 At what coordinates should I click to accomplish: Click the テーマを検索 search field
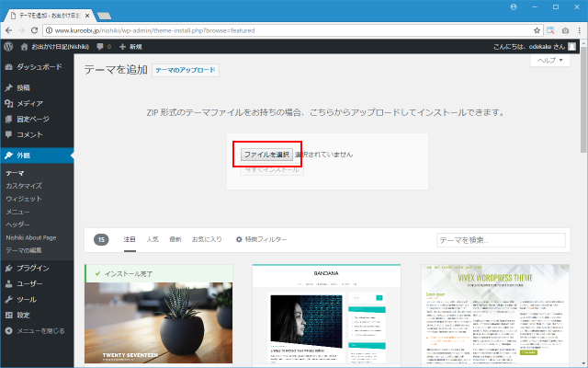click(501, 240)
